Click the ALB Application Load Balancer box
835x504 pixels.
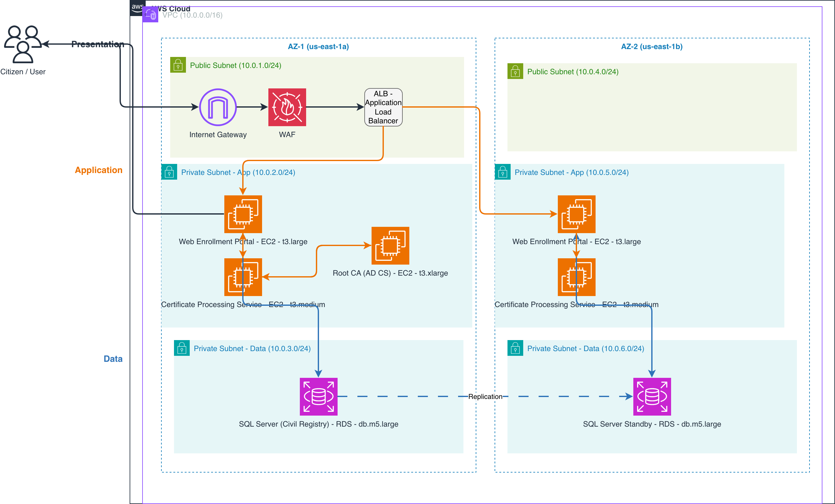coord(383,107)
